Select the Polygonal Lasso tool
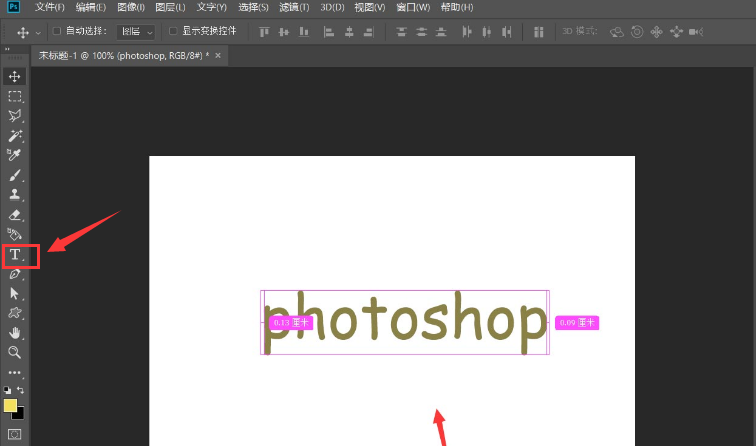This screenshot has width=756, height=446. (14, 116)
